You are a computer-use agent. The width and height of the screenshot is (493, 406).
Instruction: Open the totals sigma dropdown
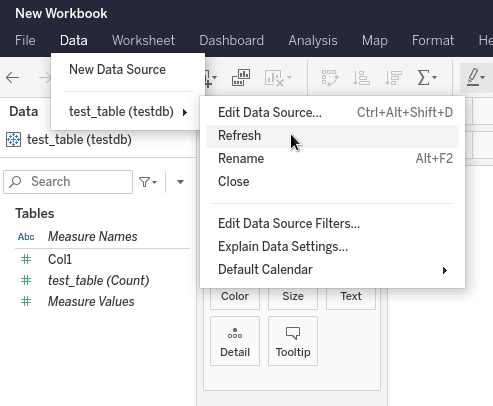coord(427,78)
